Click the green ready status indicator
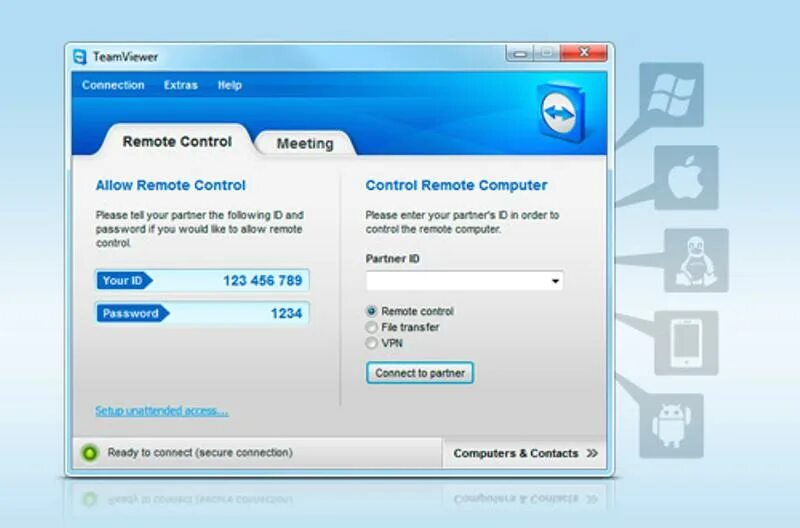The height and width of the screenshot is (528, 800). point(90,452)
